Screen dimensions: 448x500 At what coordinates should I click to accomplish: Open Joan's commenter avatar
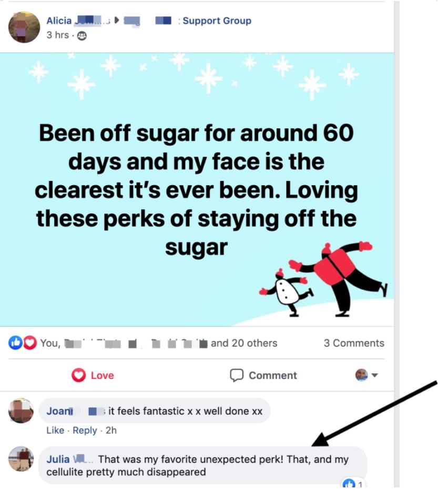[21, 410]
